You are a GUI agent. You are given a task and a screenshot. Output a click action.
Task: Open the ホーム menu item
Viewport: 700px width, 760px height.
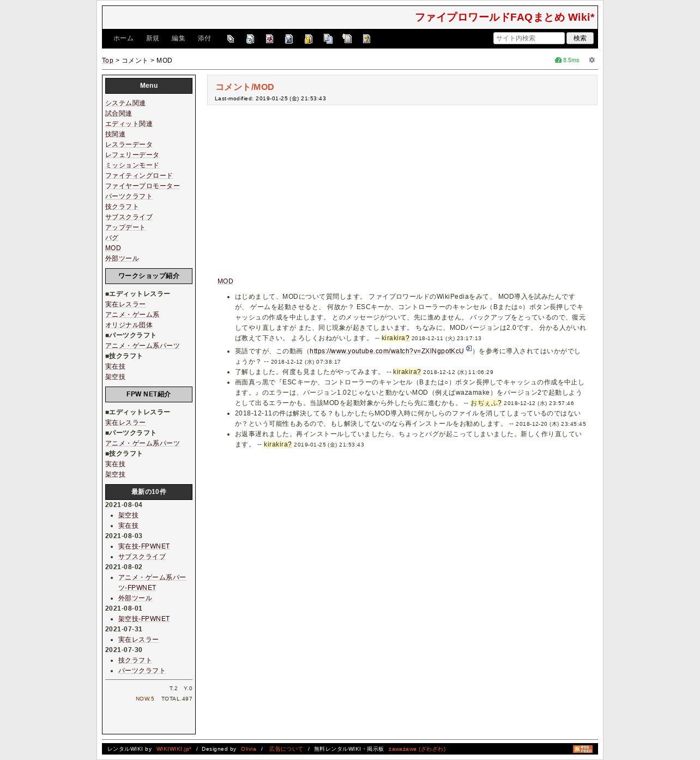(x=123, y=38)
